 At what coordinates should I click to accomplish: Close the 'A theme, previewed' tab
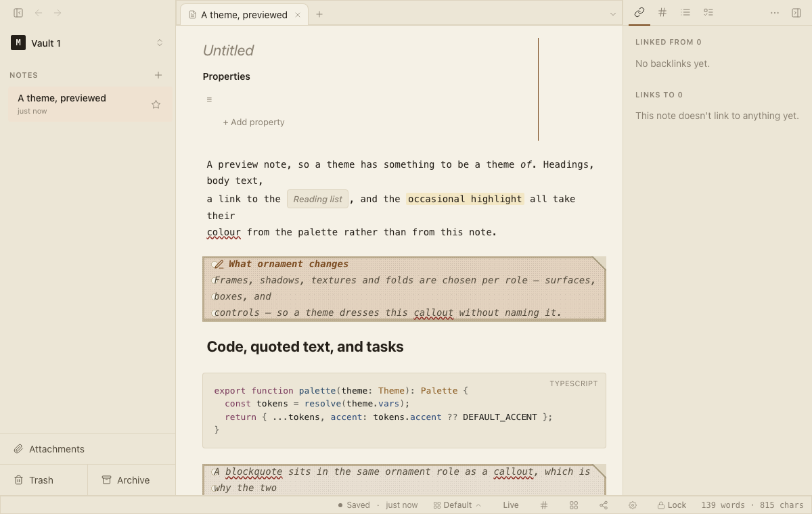(298, 15)
